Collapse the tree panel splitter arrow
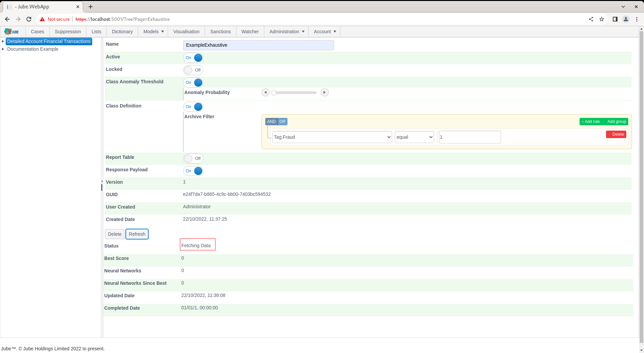This screenshot has height=353, width=644. [102, 181]
